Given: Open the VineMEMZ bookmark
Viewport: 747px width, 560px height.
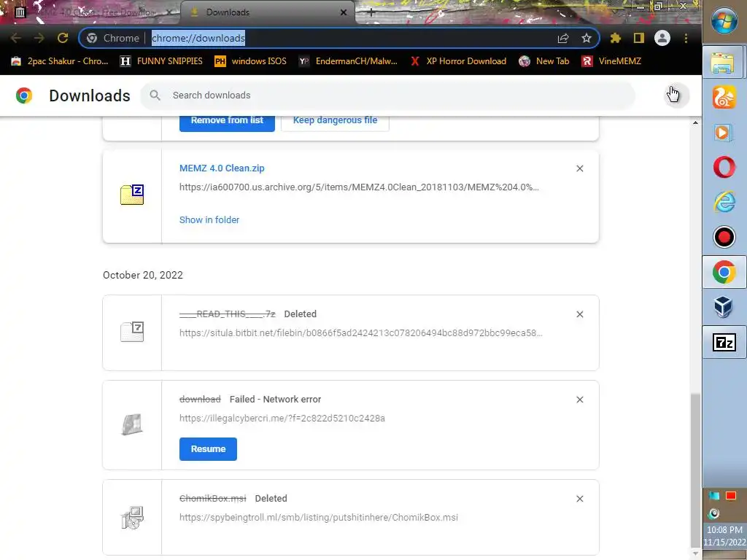Looking at the screenshot, I should 611,61.
